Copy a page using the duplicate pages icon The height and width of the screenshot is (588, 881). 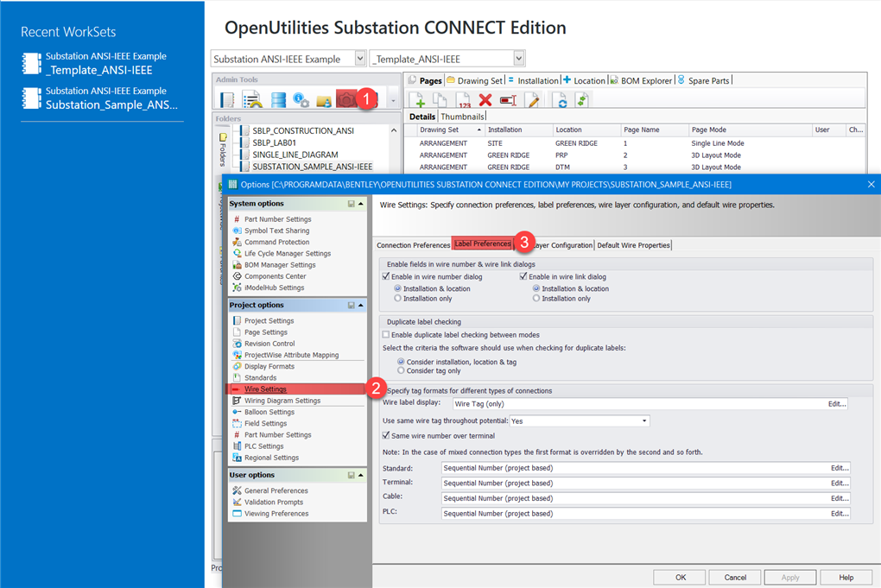pyautogui.click(x=440, y=101)
